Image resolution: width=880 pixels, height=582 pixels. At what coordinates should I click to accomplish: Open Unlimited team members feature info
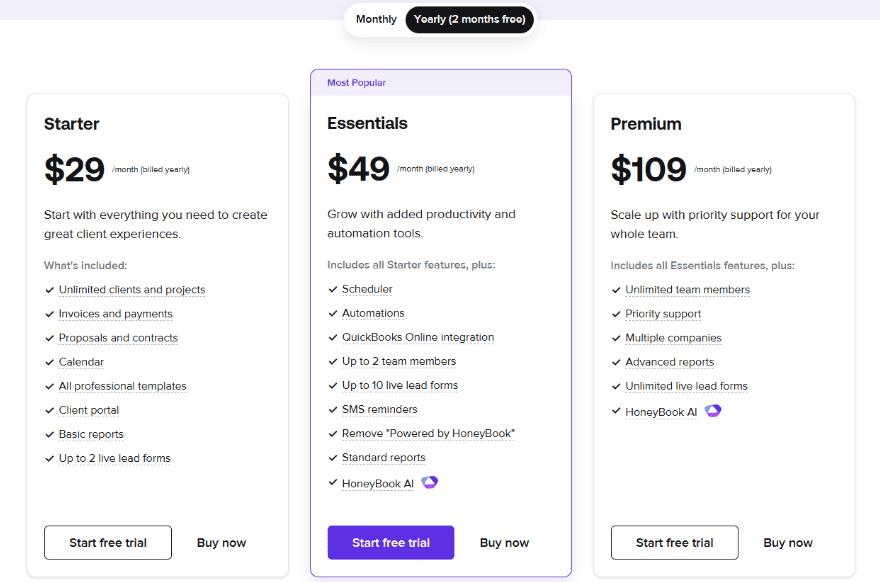(x=688, y=290)
